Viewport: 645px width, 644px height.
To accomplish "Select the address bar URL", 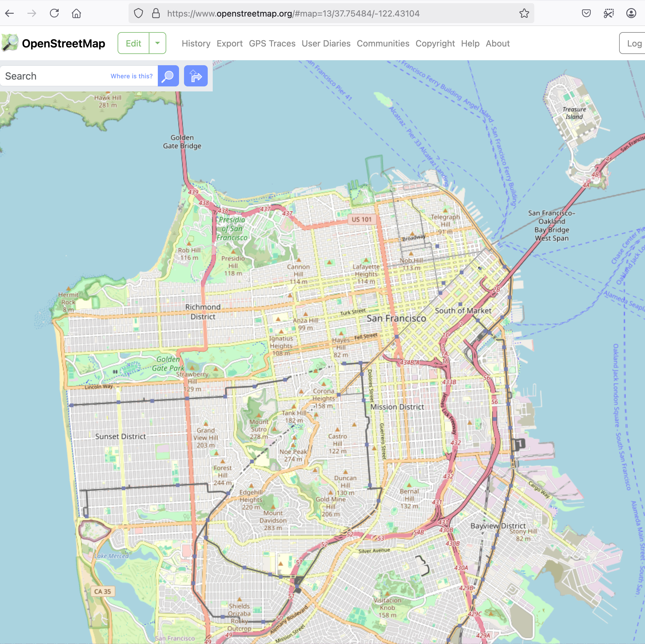I will (293, 13).
